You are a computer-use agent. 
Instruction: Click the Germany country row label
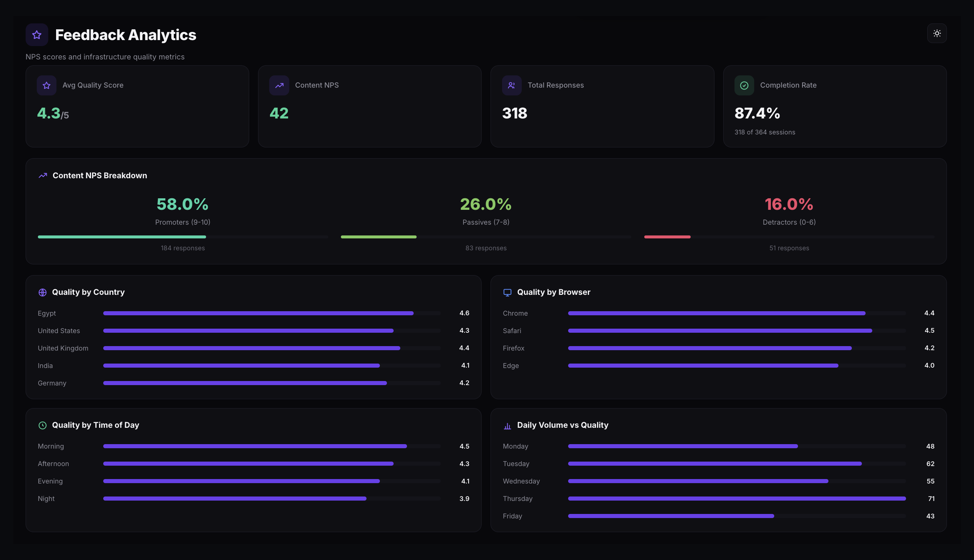click(x=52, y=383)
